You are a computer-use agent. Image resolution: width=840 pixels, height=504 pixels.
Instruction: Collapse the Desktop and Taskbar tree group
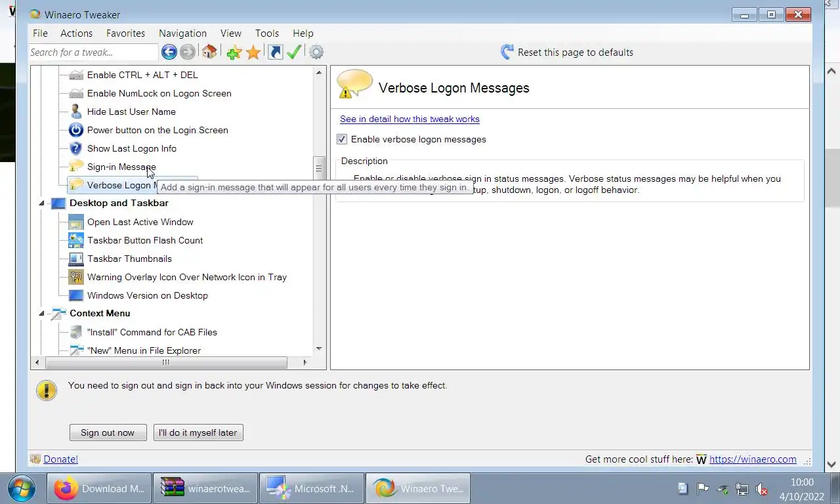pyautogui.click(x=41, y=203)
